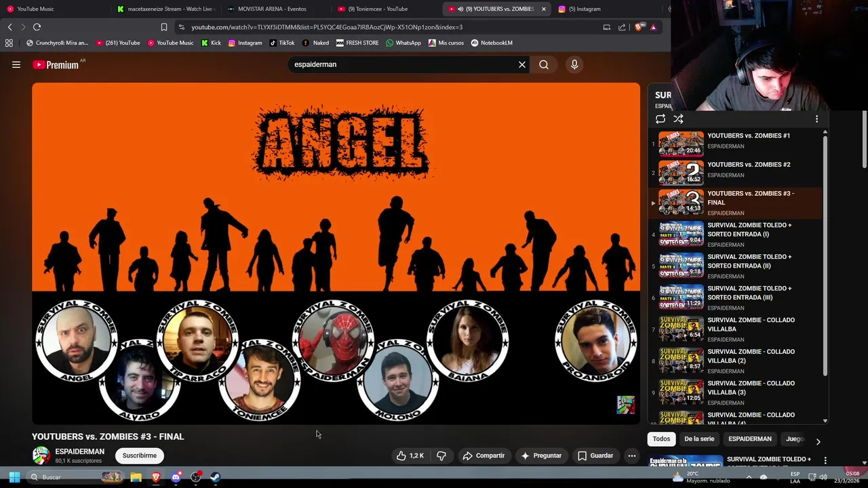Click browser share icon in address bar
The image size is (868, 488).
pyautogui.click(x=622, y=27)
